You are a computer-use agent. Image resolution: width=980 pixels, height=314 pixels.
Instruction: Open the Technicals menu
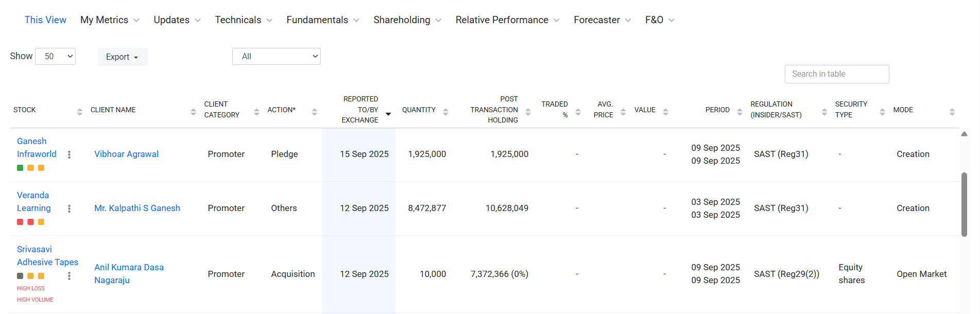point(243,20)
